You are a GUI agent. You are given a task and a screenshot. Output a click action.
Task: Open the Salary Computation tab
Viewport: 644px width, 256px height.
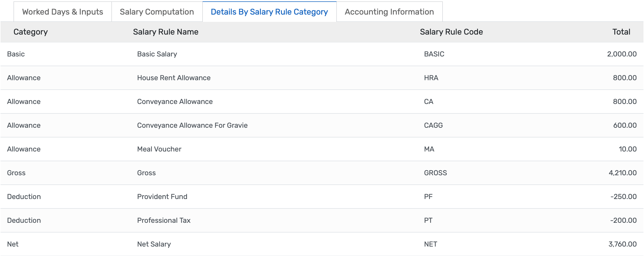(x=157, y=12)
